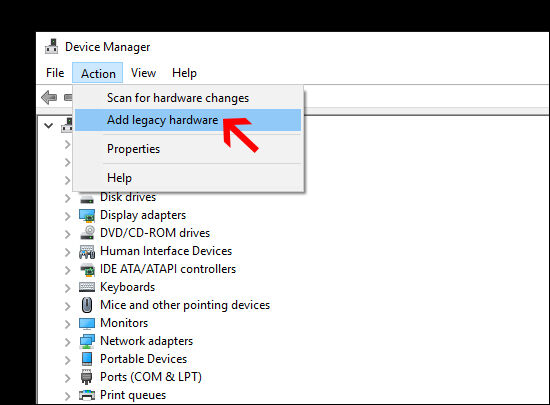Open the File menu
The width and height of the screenshot is (550, 405).
(55, 73)
